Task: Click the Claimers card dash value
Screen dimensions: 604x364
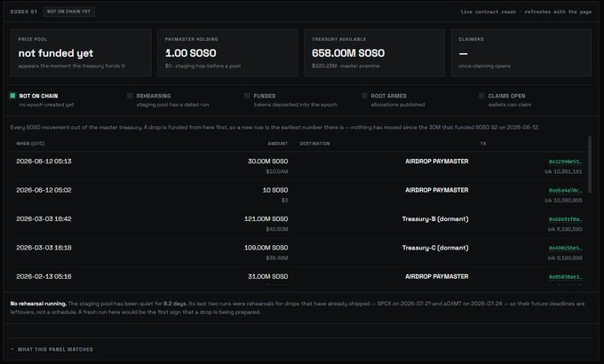Action: point(464,53)
